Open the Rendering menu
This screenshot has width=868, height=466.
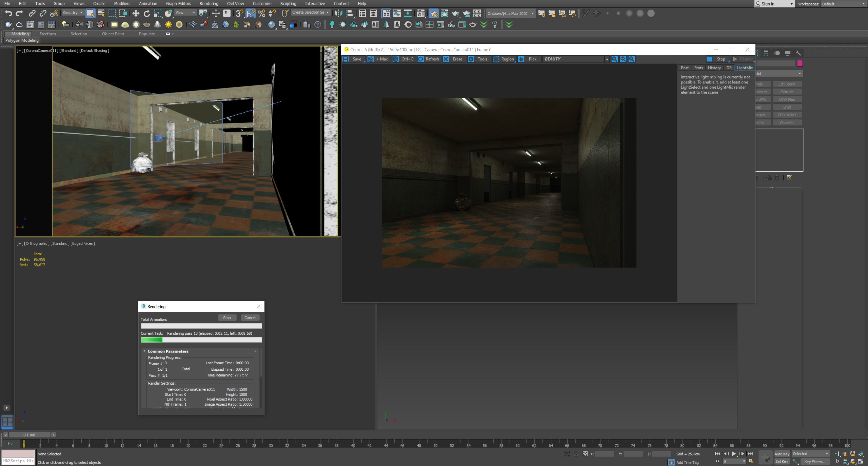tap(209, 4)
